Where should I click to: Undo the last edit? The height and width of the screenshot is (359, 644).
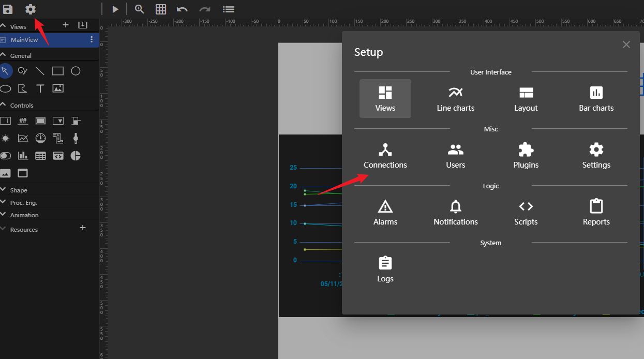182,9
